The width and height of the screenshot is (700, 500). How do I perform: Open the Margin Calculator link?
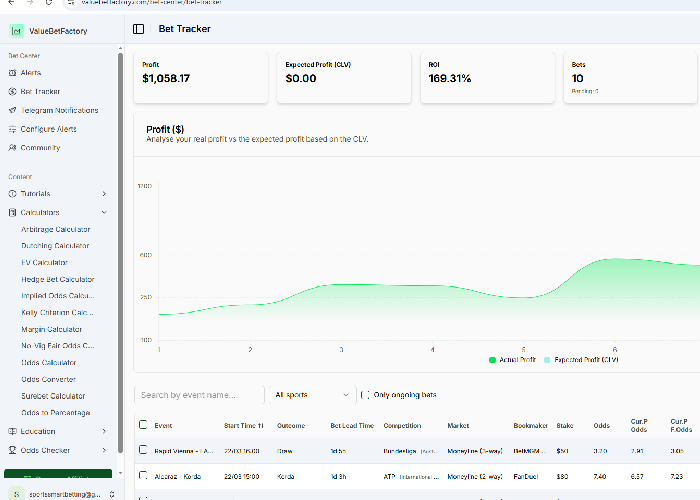(52, 329)
